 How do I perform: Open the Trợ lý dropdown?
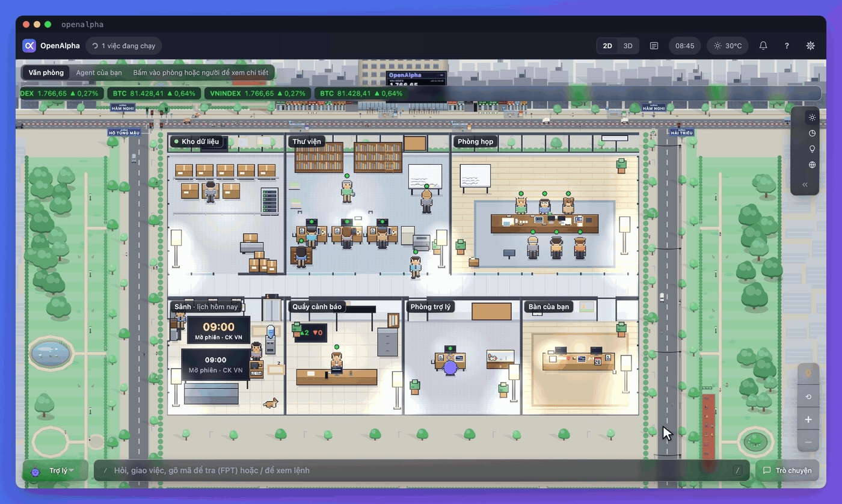click(x=55, y=471)
